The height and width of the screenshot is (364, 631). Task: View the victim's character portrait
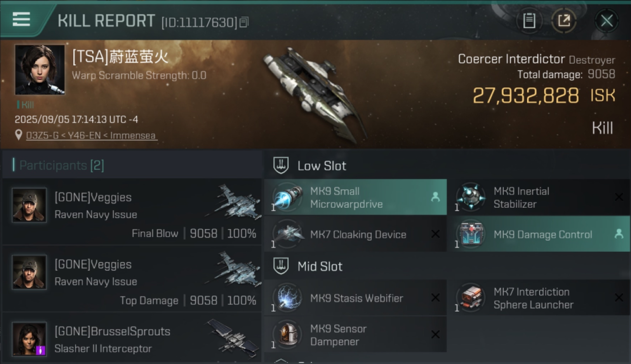40,69
